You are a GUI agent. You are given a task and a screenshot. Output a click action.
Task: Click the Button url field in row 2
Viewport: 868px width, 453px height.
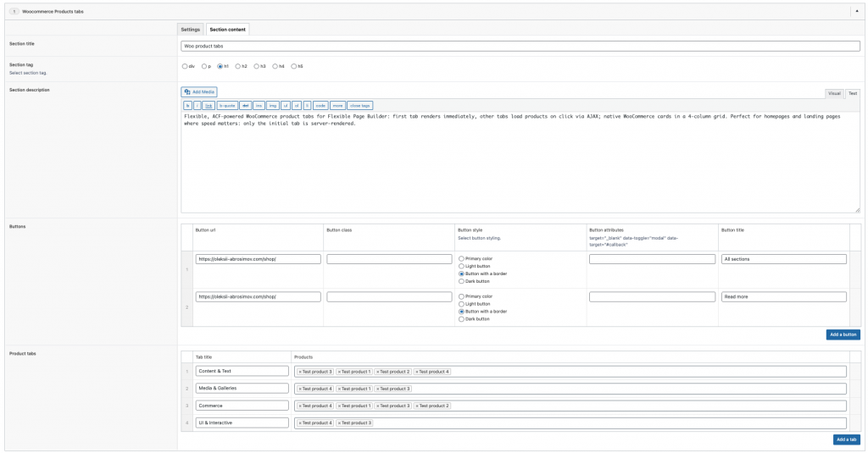pyautogui.click(x=258, y=297)
